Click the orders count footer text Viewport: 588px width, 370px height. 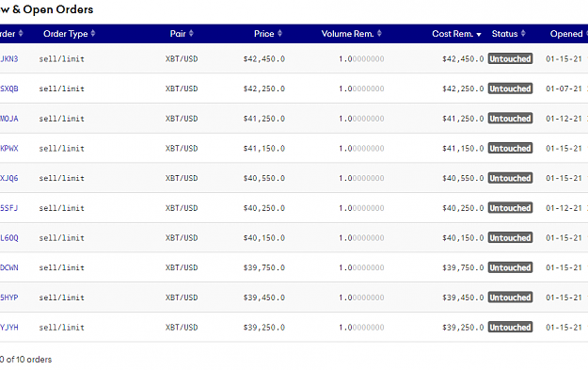pyautogui.click(x=26, y=360)
